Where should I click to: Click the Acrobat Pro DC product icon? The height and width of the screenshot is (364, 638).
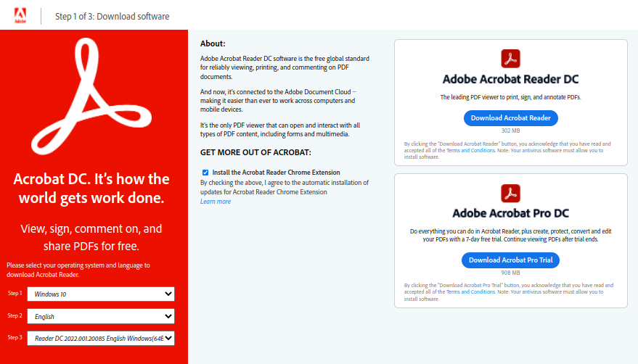click(511, 193)
